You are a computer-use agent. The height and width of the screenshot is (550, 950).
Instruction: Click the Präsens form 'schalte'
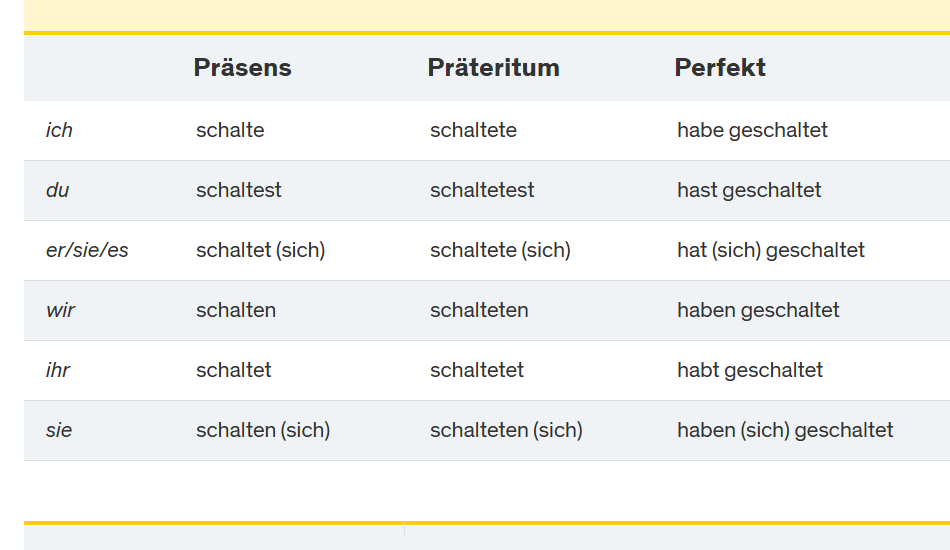click(x=230, y=130)
